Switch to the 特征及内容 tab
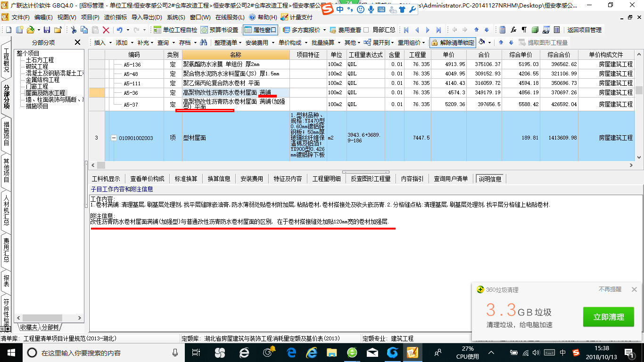Image resolution: width=644 pixels, height=362 pixels. (288, 179)
